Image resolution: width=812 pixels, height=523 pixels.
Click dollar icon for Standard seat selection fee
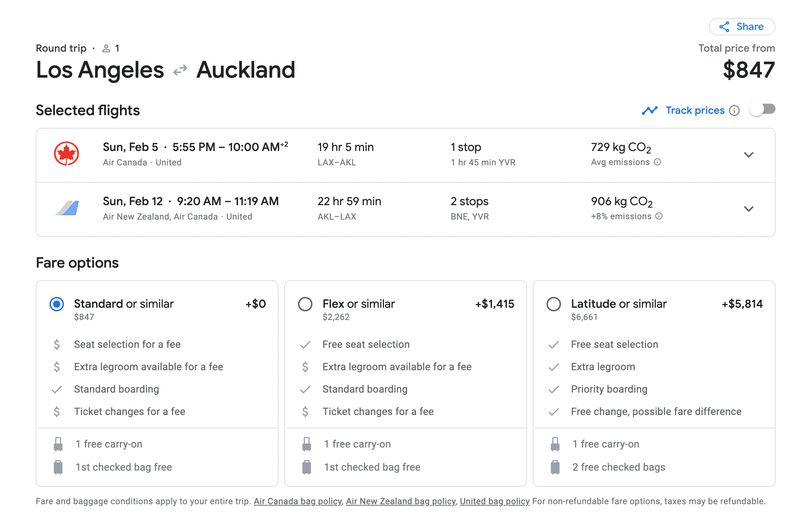click(57, 345)
